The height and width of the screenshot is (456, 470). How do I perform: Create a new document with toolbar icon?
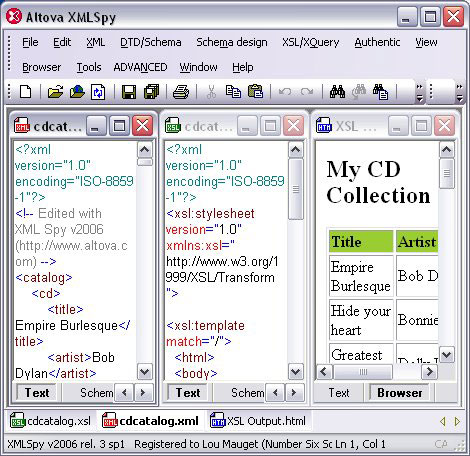pos(26,92)
